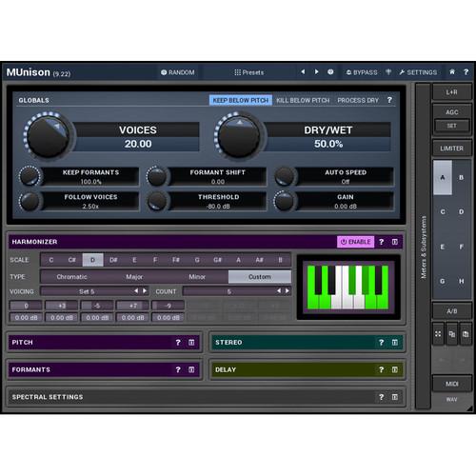Click the VOICES knob
Image resolution: width=476 pixels, height=476 pixels.
(x=48, y=136)
